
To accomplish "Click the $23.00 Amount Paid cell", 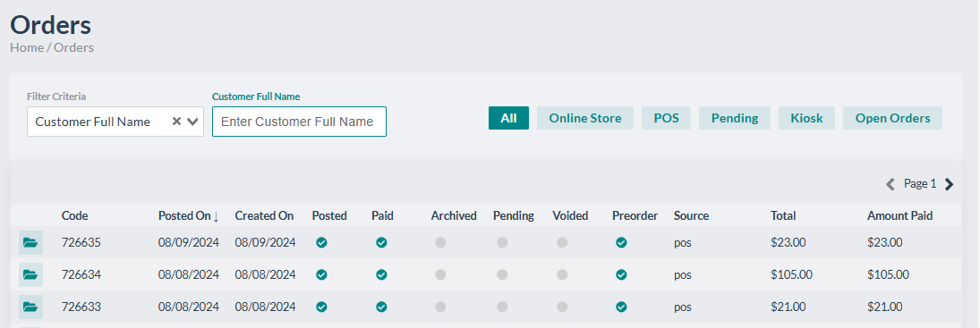I will coord(885,242).
